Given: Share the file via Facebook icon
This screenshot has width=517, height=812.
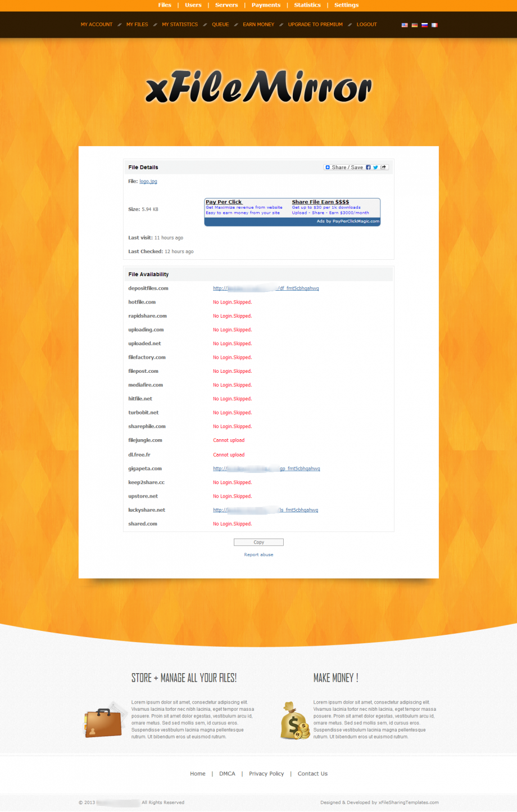Looking at the screenshot, I should [x=368, y=168].
